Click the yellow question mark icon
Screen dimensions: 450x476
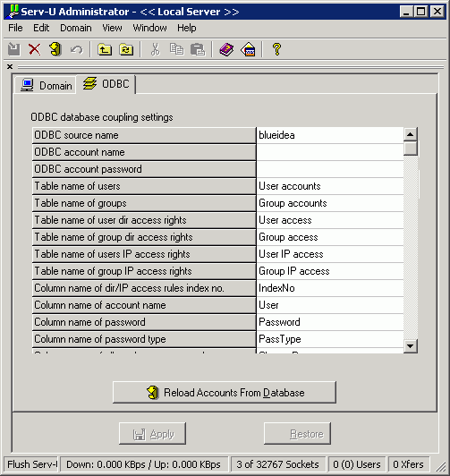(276, 49)
